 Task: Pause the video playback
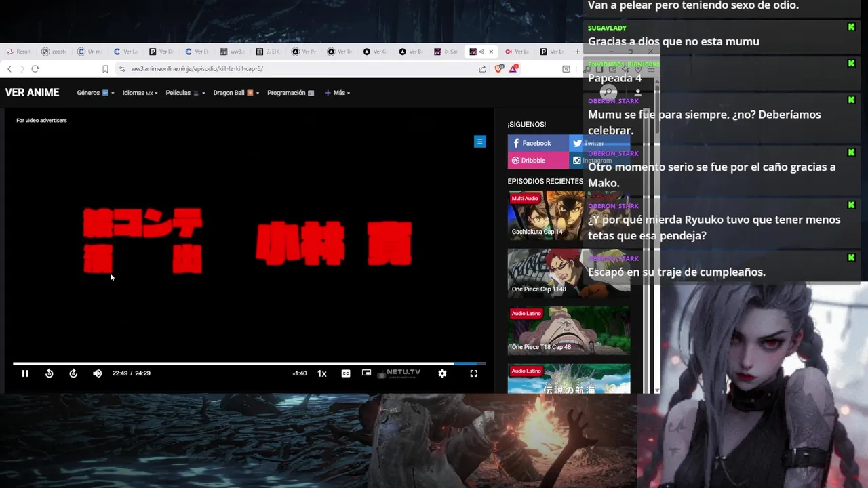point(25,373)
